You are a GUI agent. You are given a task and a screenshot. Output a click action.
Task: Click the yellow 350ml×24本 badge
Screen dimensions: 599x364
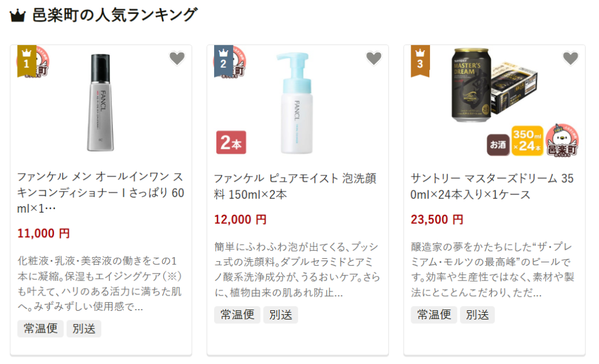coord(527,141)
